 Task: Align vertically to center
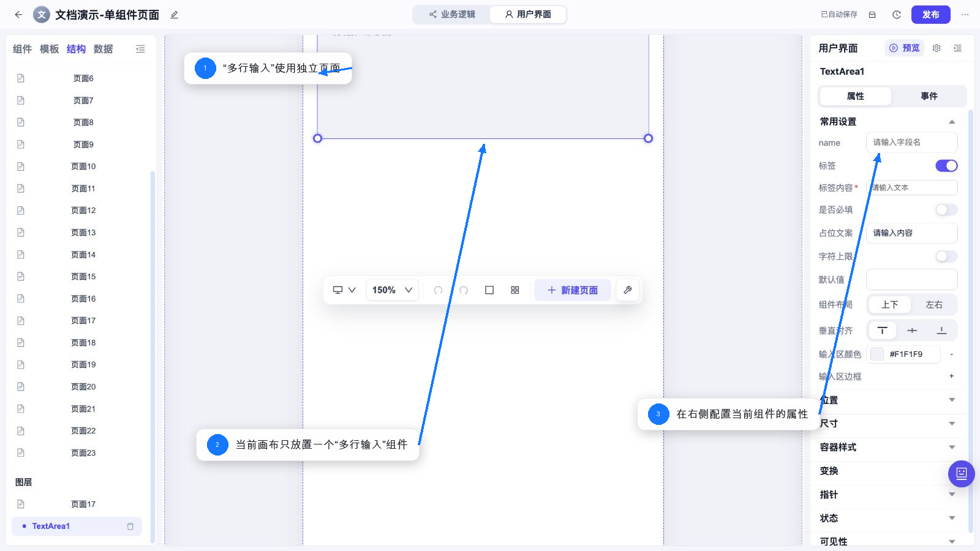pyautogui.click(x=912, y=331)
